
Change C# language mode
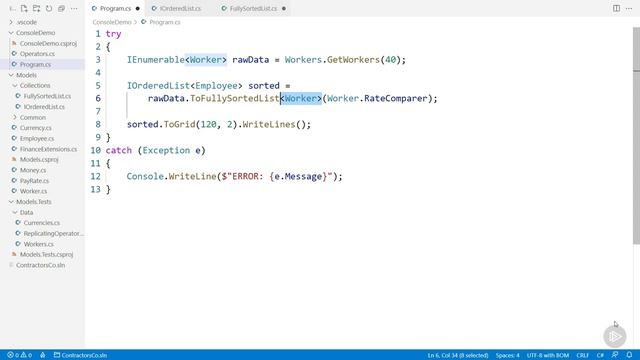pos(600,355)
